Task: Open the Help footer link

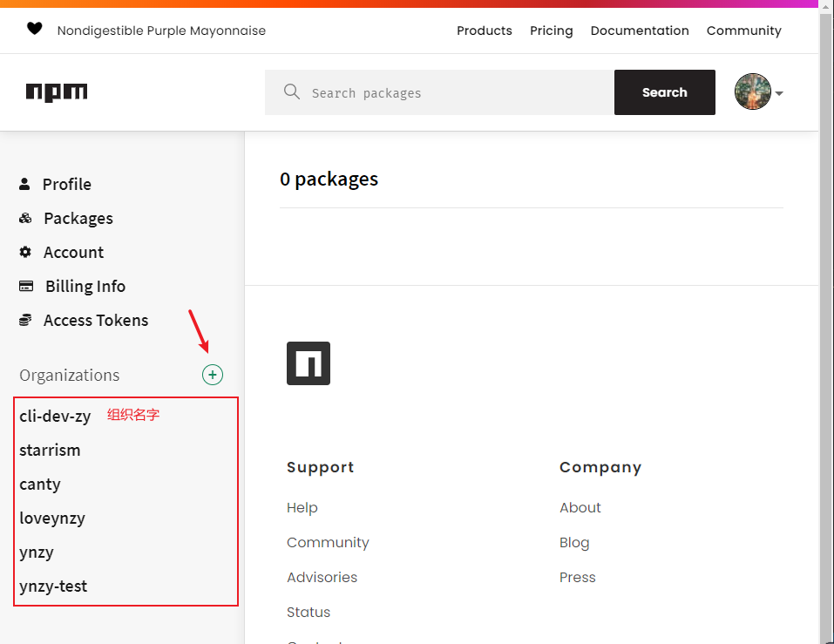Action: pyautogui.click(x=302, y=507)
